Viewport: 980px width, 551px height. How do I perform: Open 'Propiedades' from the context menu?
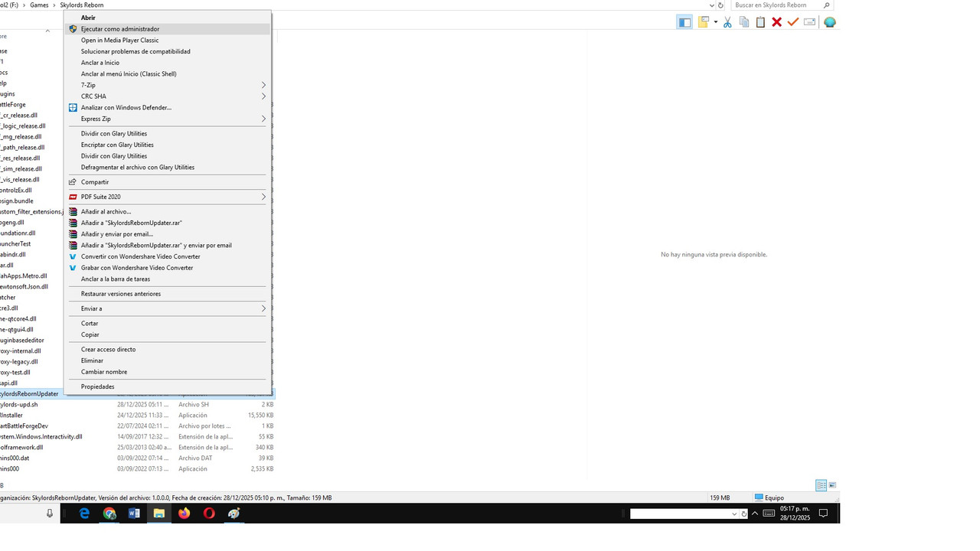(x=167, y=387)
